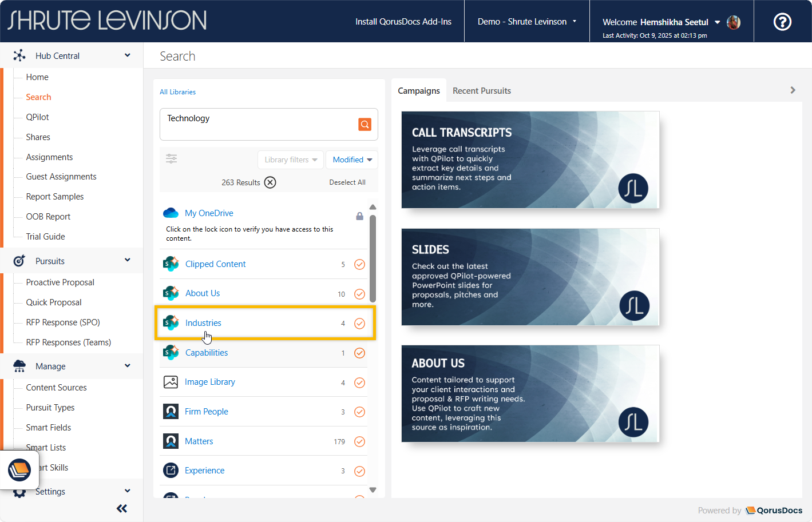This screenshot has height=522, width=812.
Task: Click the orange search magnifier button
Action: point(365,124)
